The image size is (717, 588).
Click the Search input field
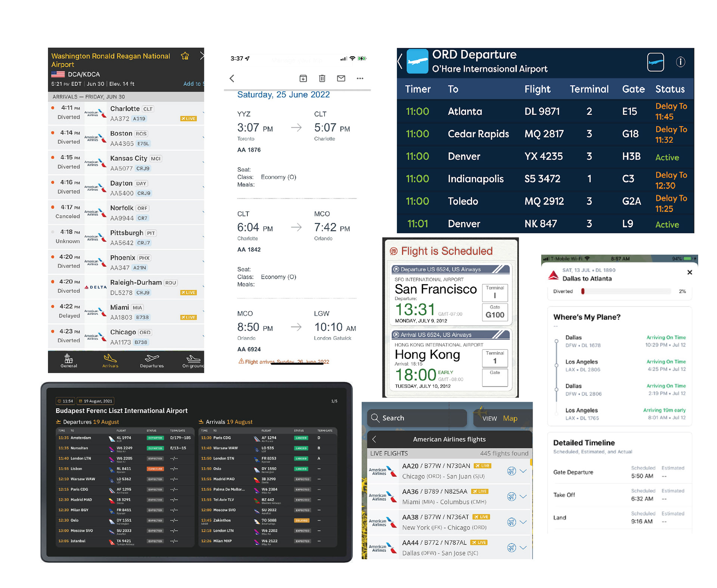(x=418, y=418)
